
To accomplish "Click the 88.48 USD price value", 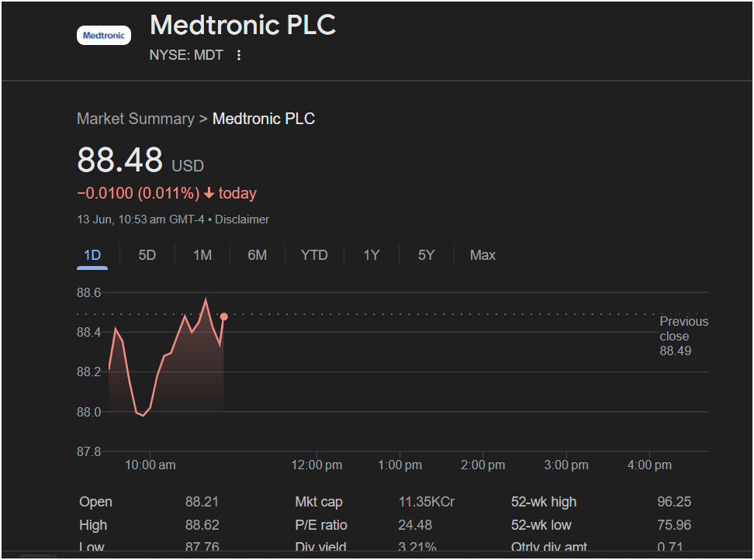I will point(120,161).
